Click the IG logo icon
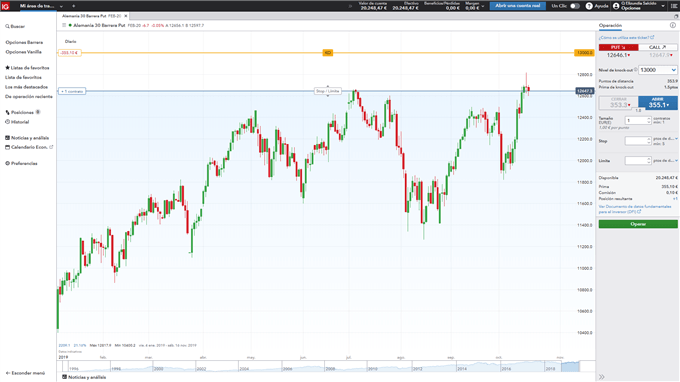 pyautogui.click(x=5, y=6)
